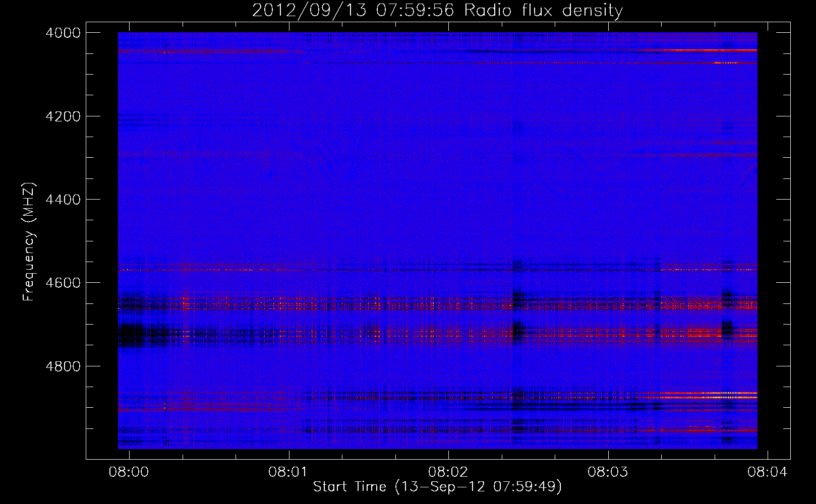Click the 08:02 time axis label
Screen dimensions: 816x504
(448, 472)
